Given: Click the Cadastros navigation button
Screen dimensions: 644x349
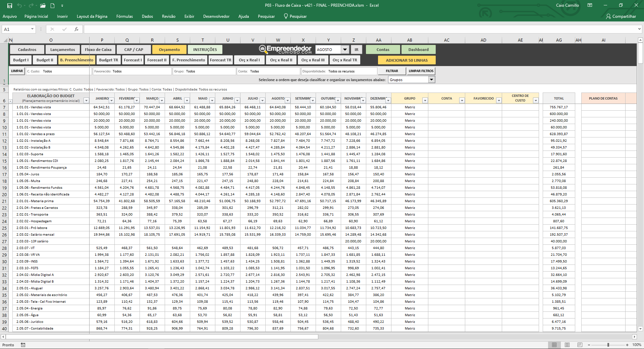Looking at the screenshot, I should (27, 50).
